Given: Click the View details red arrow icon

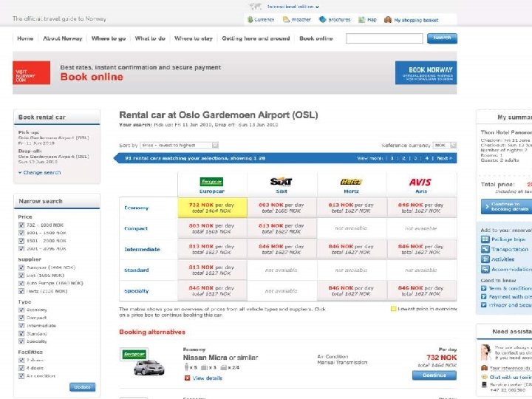Looking at the screenshot, I should point(187,378).
